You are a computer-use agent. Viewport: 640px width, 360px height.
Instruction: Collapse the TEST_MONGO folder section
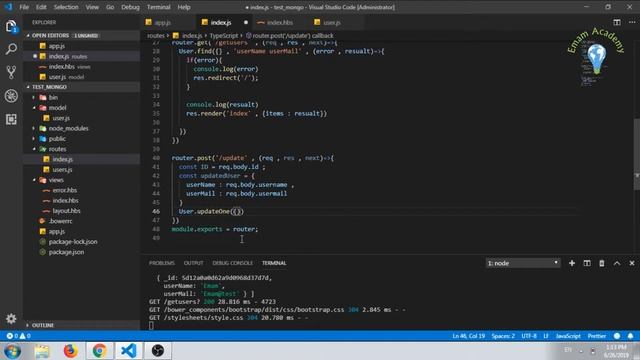coord(82,87)
